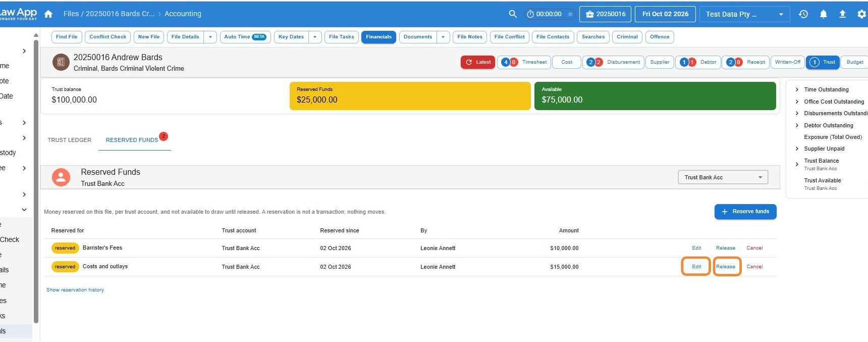Screen dimensions: 868x342
Task: Expand Time Outstanding
Action: click(x=797, y=89)
